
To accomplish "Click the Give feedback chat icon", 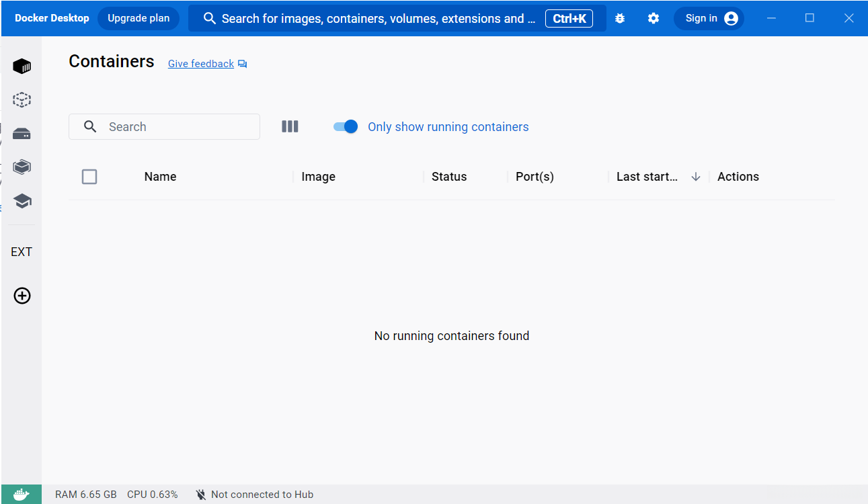I will [x=243, y=64].
